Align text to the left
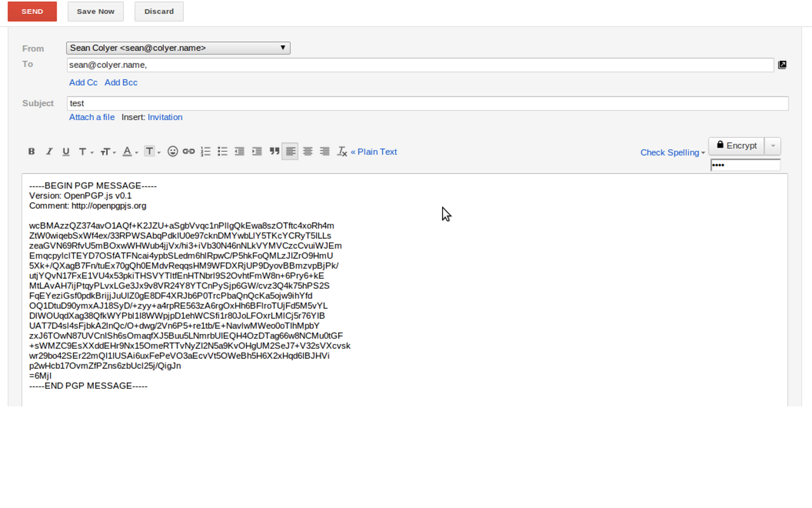Viewport: 812px width, 508px height. point(290,151)
